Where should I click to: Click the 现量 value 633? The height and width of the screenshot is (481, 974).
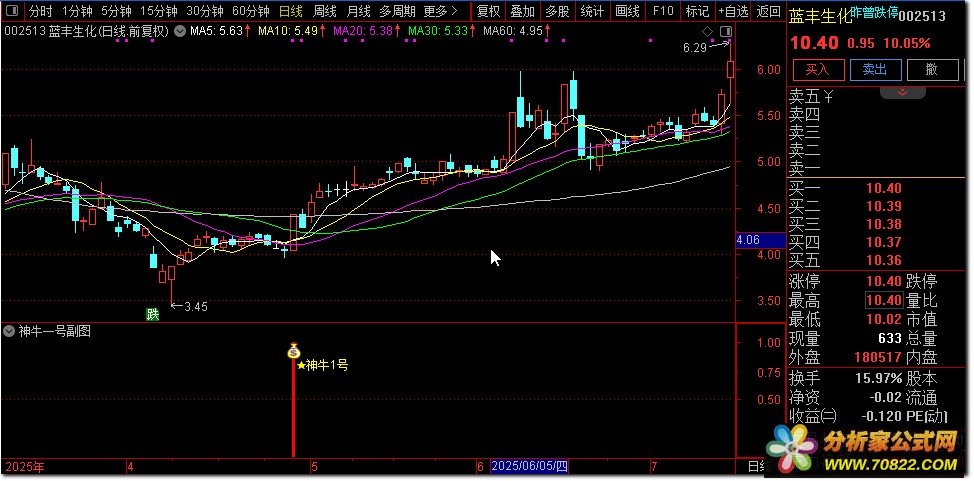(x=890, y=339)
